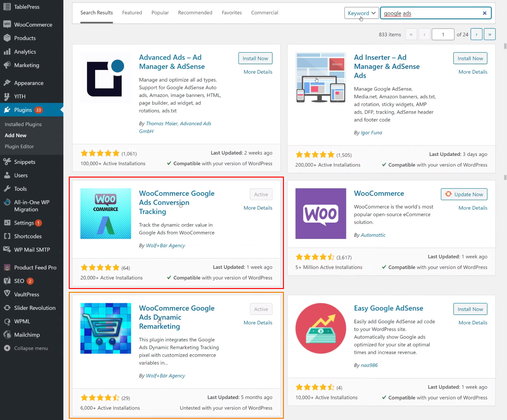This screenshot has width=507, height=420.
Task: Switch to the Featured tab
Action: (x=132, y=13)
